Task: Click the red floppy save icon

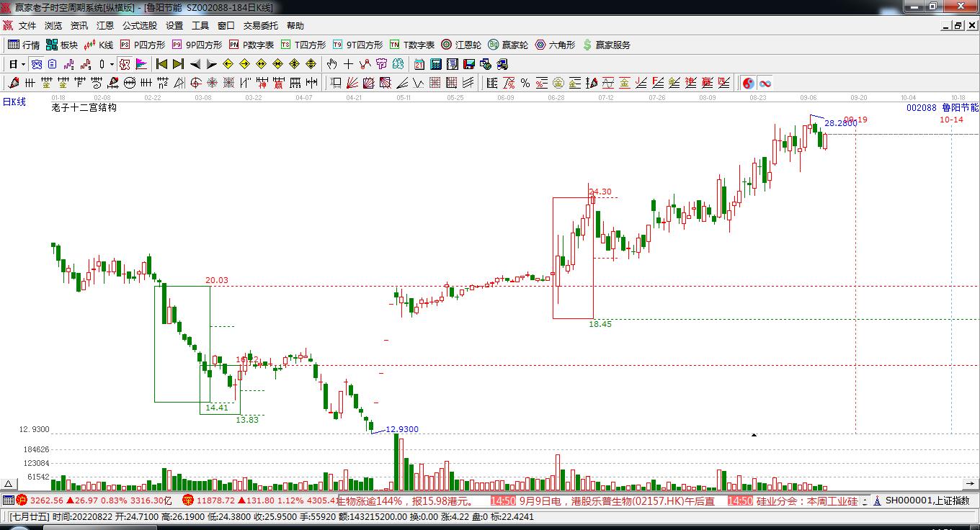Action: click(469, 64)
